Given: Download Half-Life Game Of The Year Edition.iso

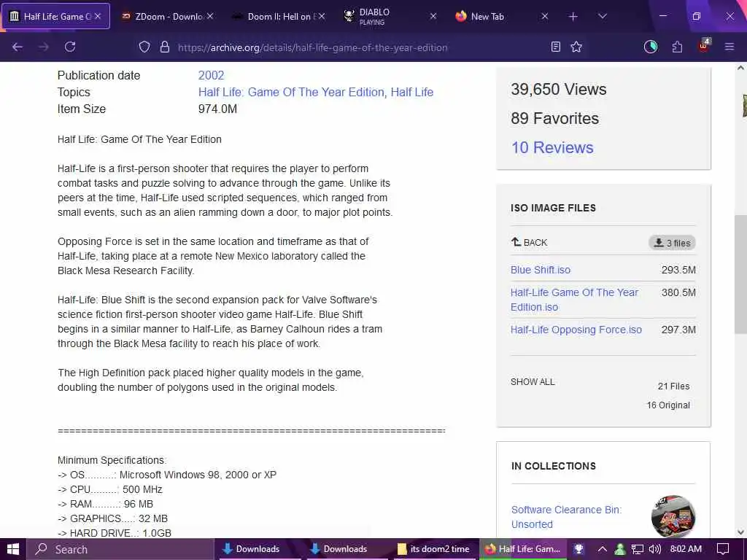Looking at the screenshot, I should (574, 300).
